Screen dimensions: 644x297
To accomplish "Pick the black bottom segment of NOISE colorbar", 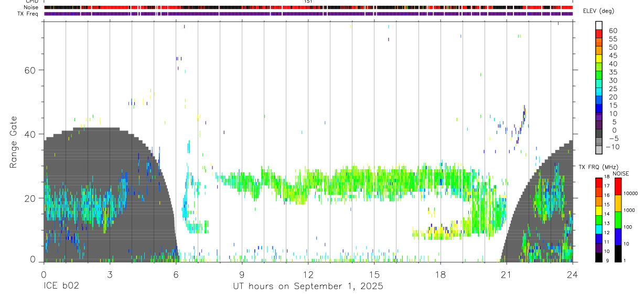I will (618, 254).
